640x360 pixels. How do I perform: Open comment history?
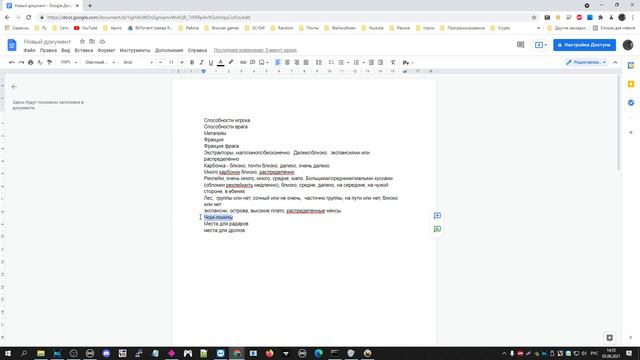pyautogui.click(x=520, y=45)
